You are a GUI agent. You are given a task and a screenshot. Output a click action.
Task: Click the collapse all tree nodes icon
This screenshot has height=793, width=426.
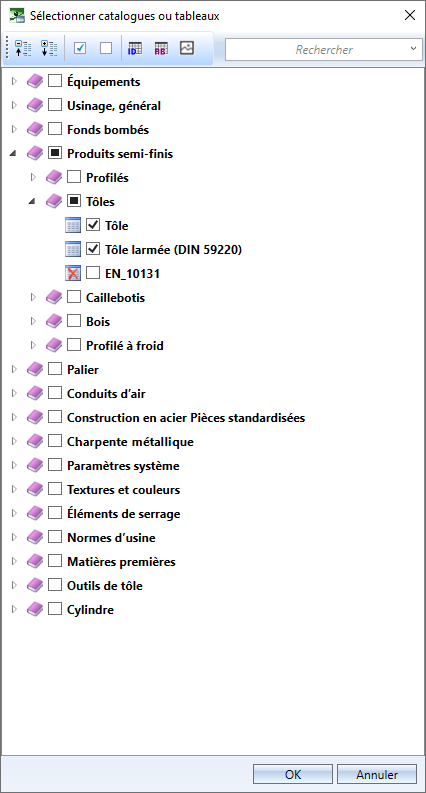23,49
